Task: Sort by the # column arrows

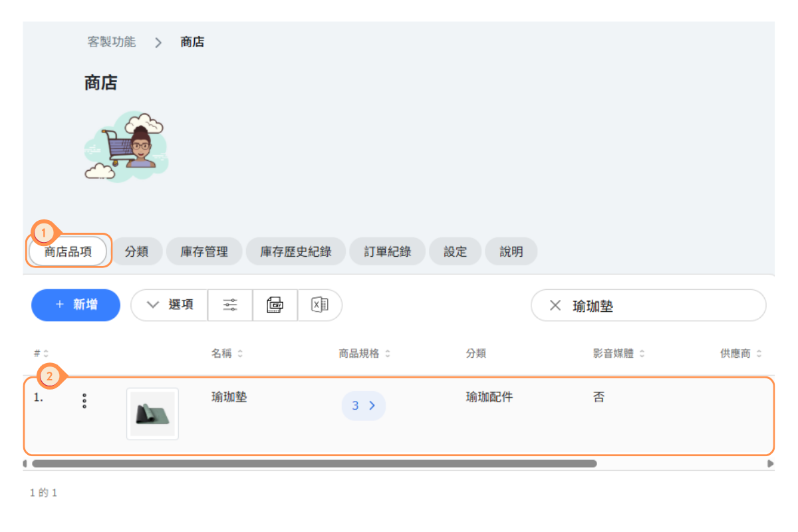Action: click(x=46, y=354)
